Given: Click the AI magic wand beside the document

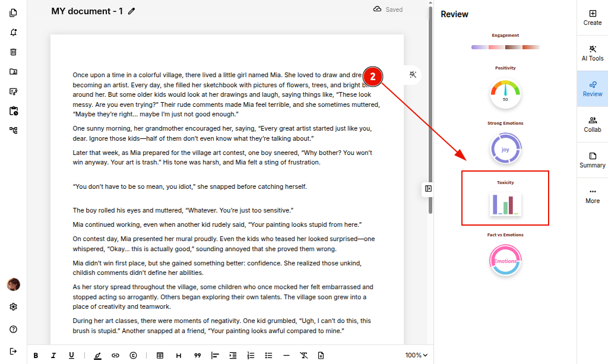Looking at the screenshot, I should [x=413, y=74].
